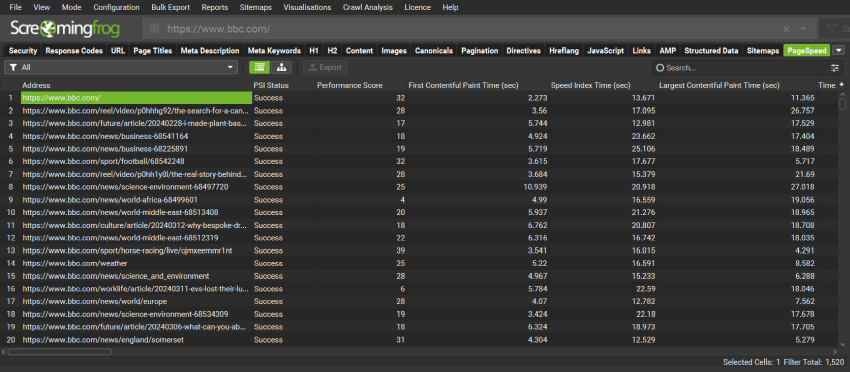Switch to the Content tab
This screenshot has width=850, height=372.
(359, 50)
